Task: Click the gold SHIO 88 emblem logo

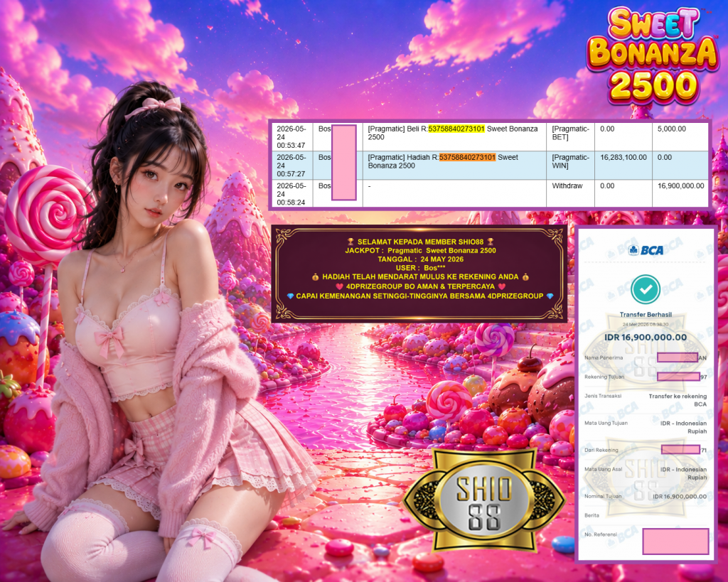Action: (x=483, y=501)
